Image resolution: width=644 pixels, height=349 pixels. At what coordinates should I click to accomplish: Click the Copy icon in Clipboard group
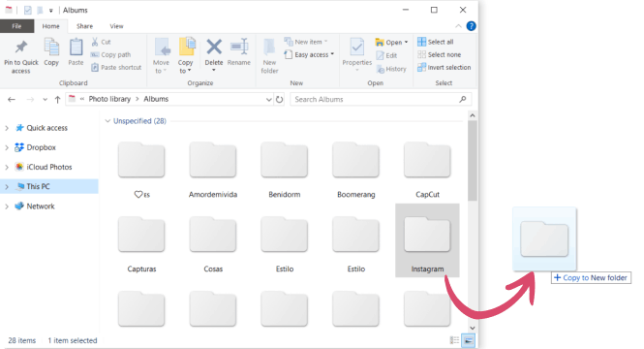click(51, 48)
